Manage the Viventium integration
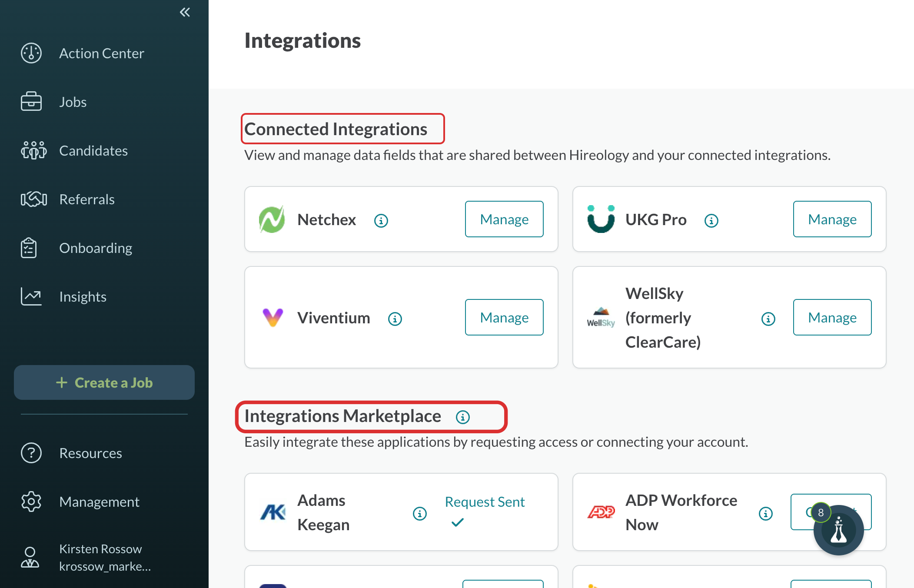Image resolution: width=914 pixels, height=588 pixels. pyautogui.click(x=504, y=317)
